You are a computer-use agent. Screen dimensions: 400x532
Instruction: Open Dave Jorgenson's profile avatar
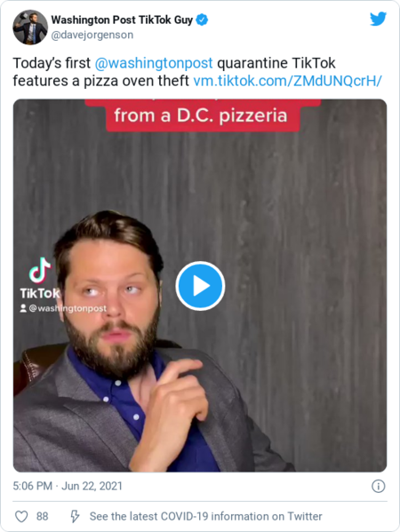(x=30, y=28)
